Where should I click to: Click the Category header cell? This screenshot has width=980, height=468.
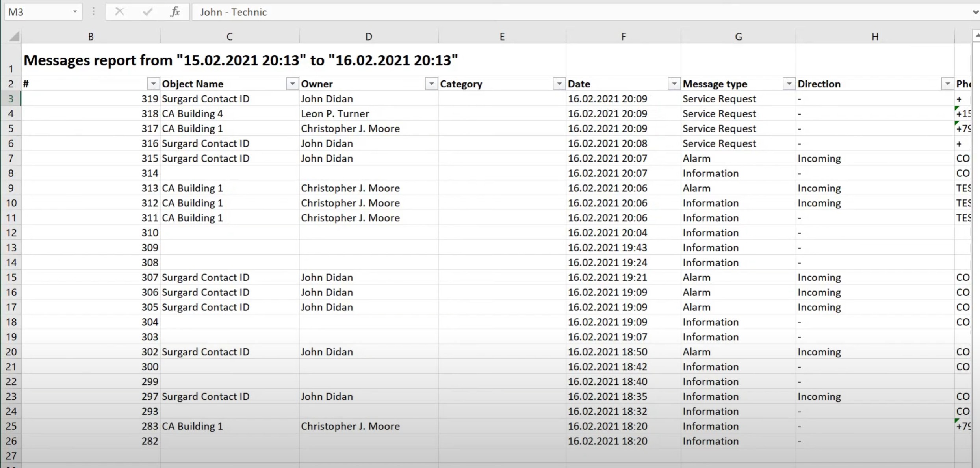point(502,84)
